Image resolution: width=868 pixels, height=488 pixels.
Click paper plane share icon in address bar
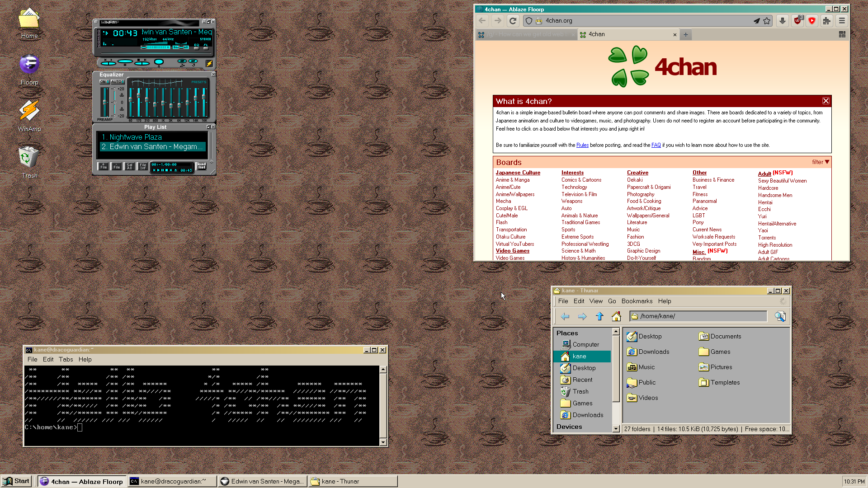756,21
